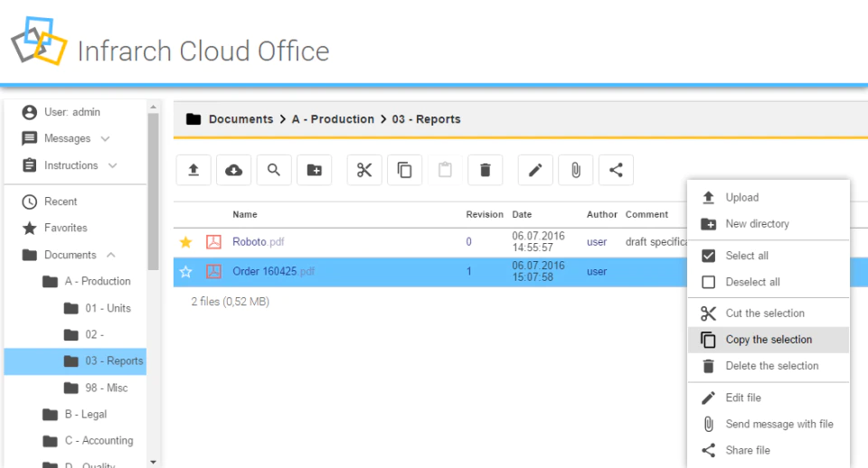Choose Delete the selection menu entry
The width and height of the screenshot is (868, 468).
click(x=769, y=366)
